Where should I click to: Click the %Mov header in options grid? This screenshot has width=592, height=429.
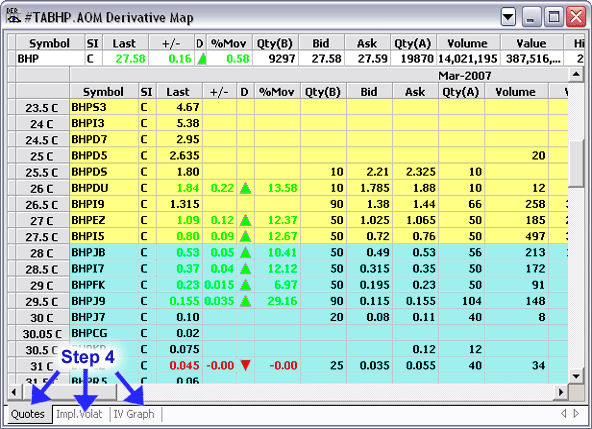point(277,92)
